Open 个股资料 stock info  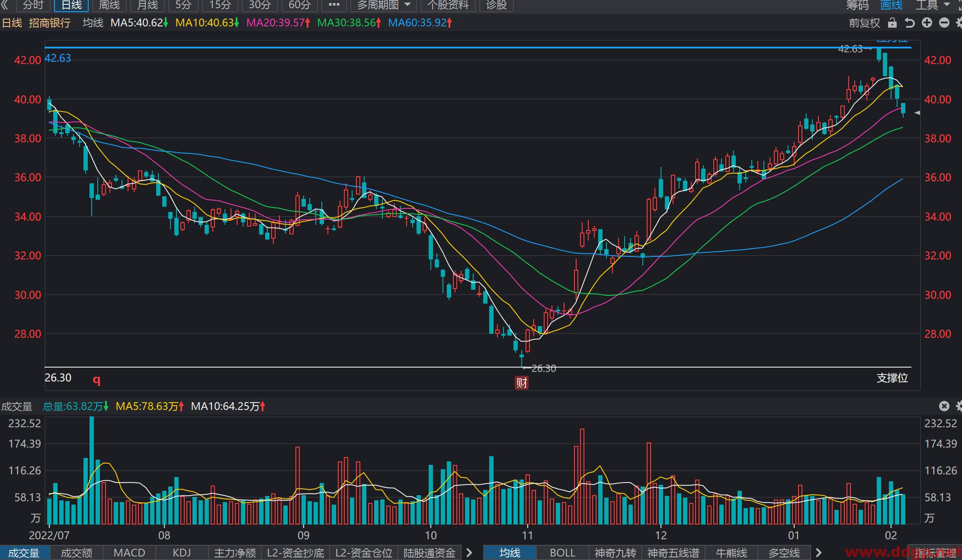pyautogui.click(x=448, y=5)
